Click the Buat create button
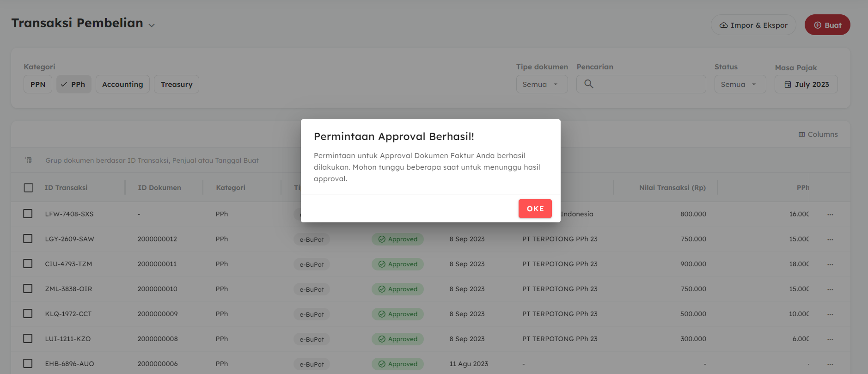The height and width of the screenshot is (374, 868). coord(827,25)
